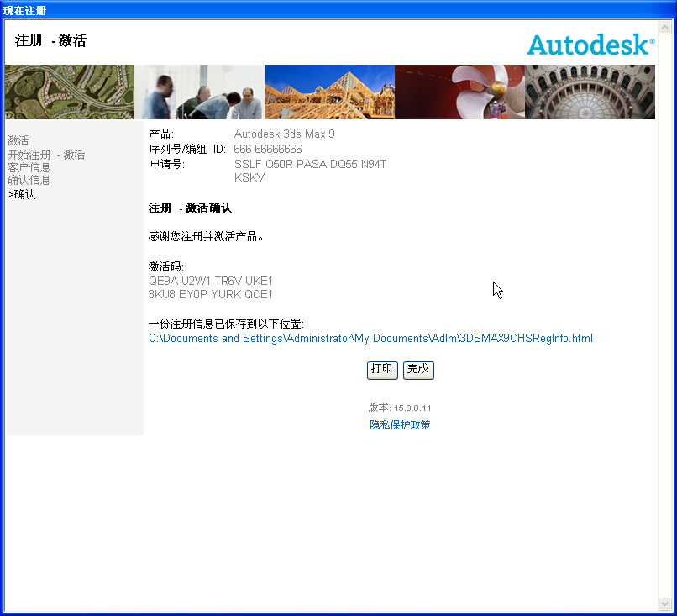The image size is (677, 616).
Task: Click the Autodesk logo
Action: [590, 45]
